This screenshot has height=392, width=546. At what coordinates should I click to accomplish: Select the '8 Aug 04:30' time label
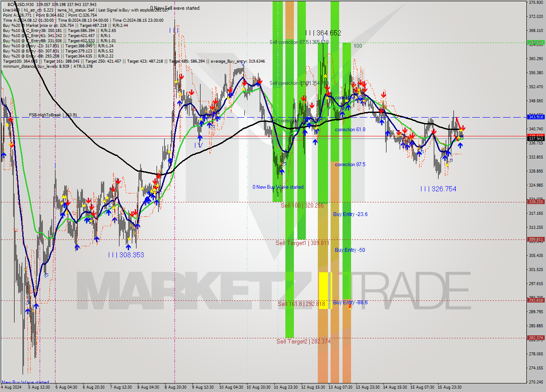tap(148, 387)
